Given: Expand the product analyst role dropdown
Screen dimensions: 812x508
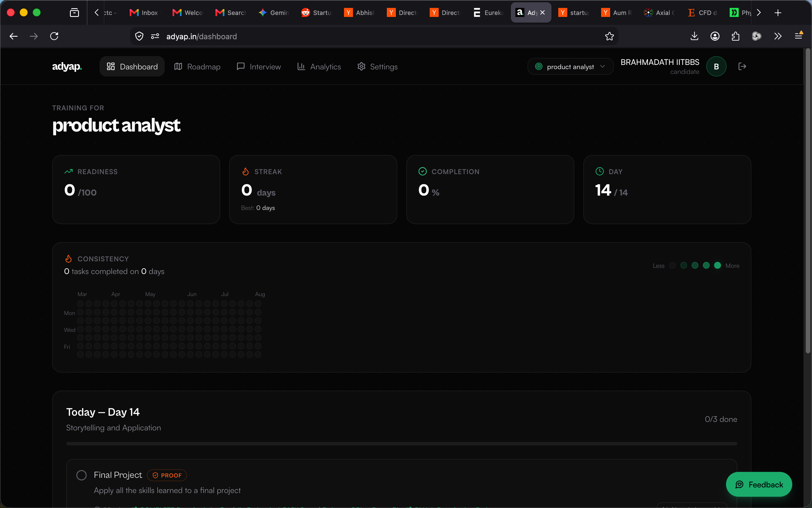Looking at the screenshot, I should pos(570,67).
